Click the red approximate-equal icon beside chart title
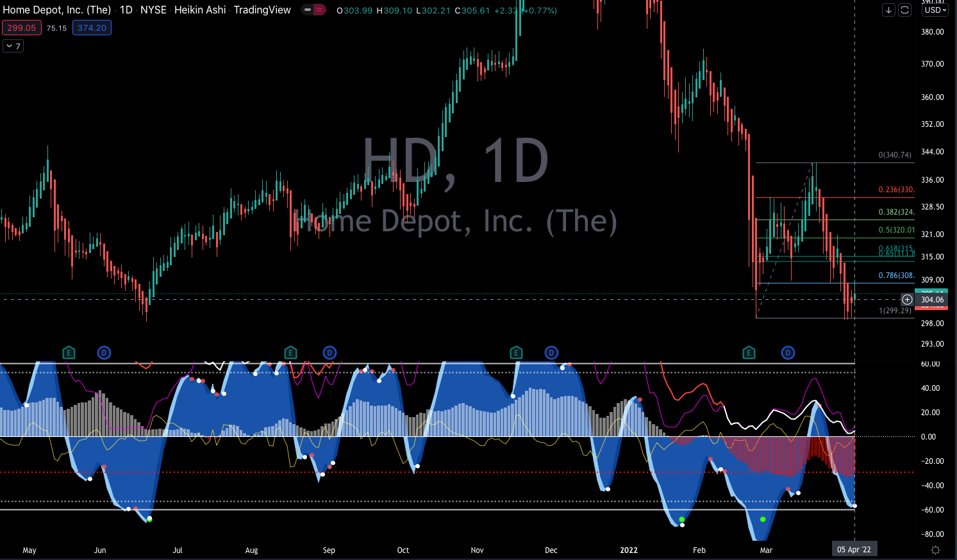 [319, 10]
